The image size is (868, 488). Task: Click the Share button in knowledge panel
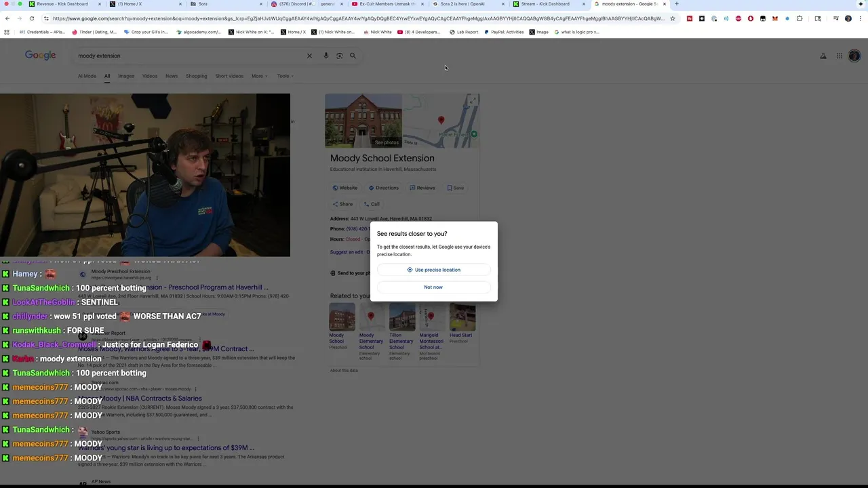[x=342, y=204]
